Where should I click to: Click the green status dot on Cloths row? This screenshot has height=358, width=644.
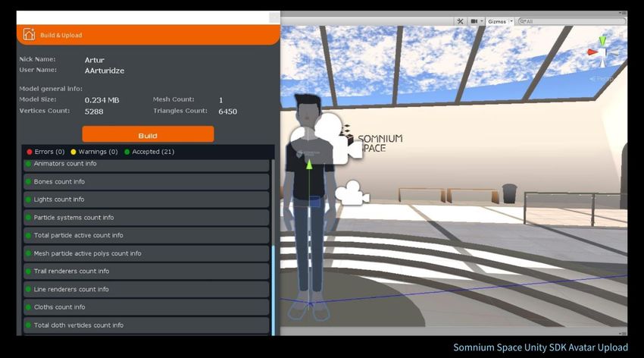coord(28,307)
